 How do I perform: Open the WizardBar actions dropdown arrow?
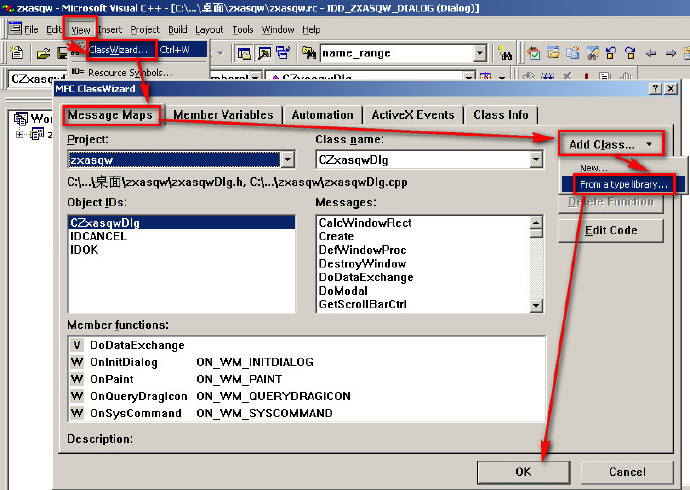tap(502, 77)
